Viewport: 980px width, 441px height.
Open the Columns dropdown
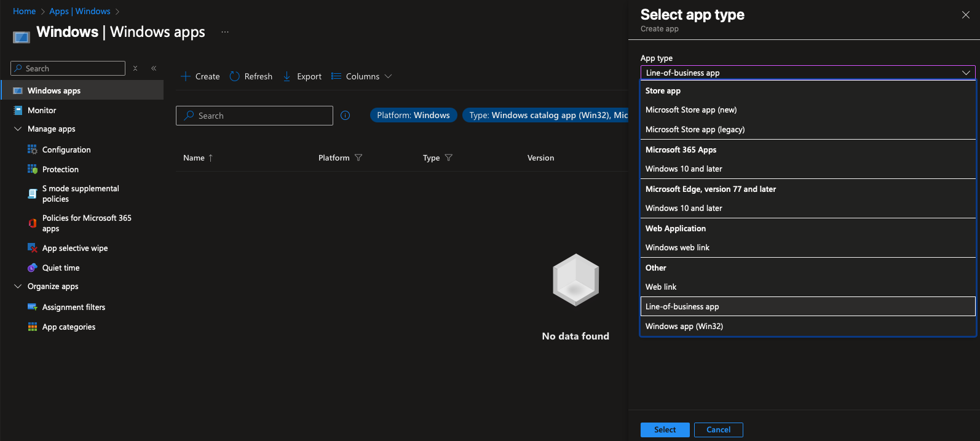pos(362,76)
